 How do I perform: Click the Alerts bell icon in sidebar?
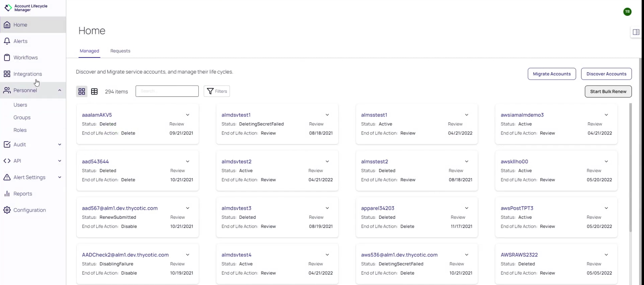(x=7, y=41)
